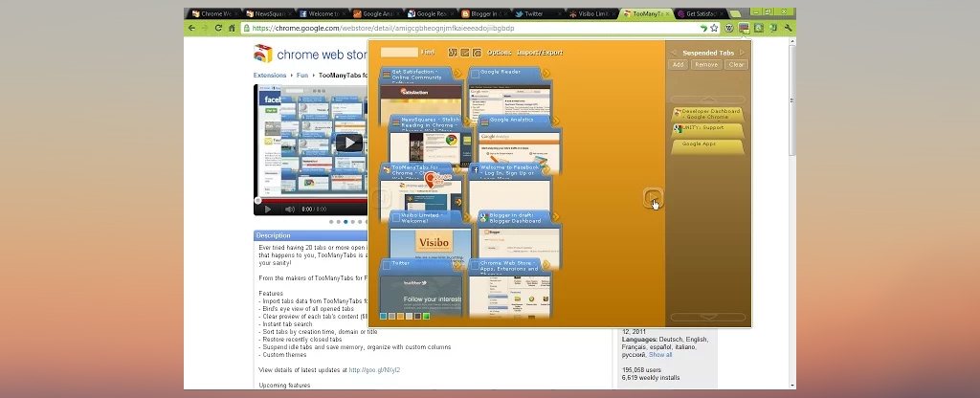Screen dimensions: 980x398
Task: Show next column with right arrow by Suspended Tabs
Action: 742,53
